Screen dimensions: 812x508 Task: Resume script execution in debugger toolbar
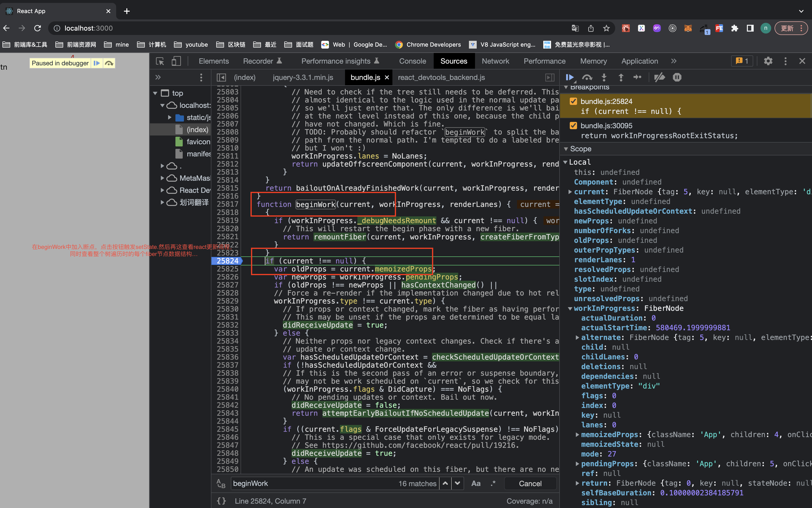coord(569,78)
